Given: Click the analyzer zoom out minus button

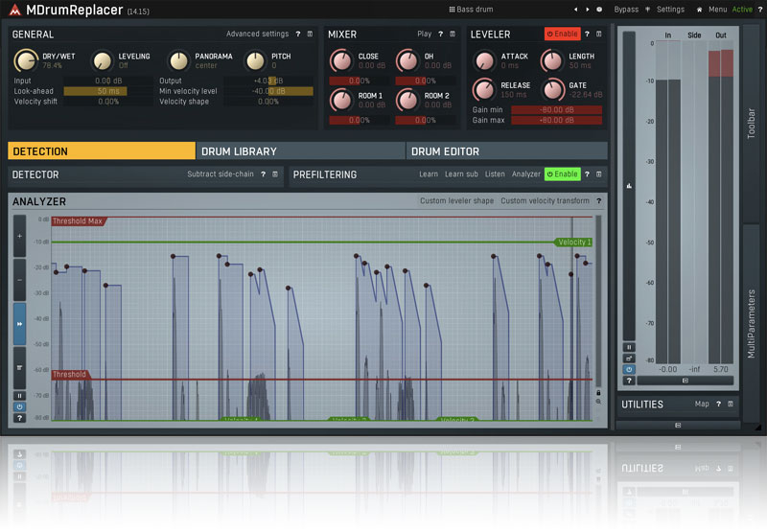Looking at the screenshot, I should tap(20, 280).
